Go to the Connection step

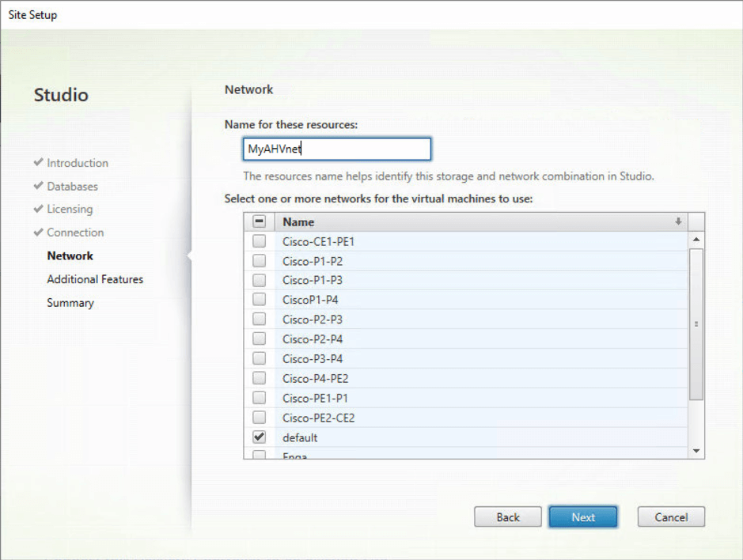click(75, 233)
